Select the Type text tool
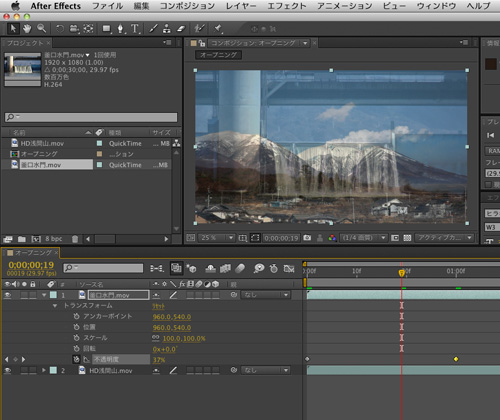Image resolution: width=500 pixels, height=420 pixels. coord(135,29)
